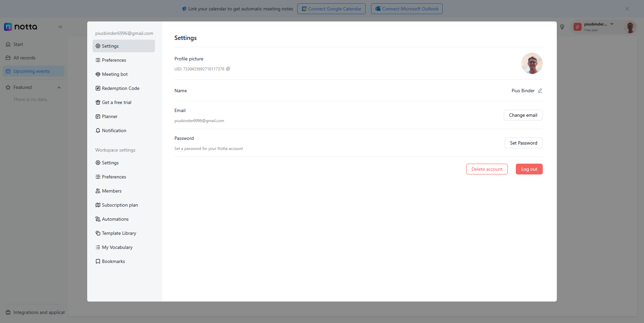Click Connect Google Calendar link
Screen dimensions: 644x323
[331, 9]
